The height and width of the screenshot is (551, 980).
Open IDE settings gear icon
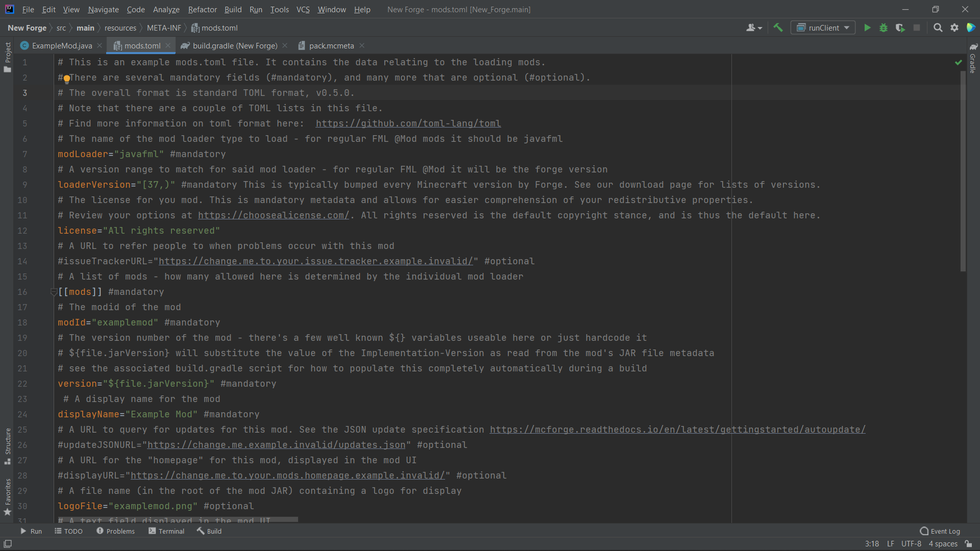[954, 28]
